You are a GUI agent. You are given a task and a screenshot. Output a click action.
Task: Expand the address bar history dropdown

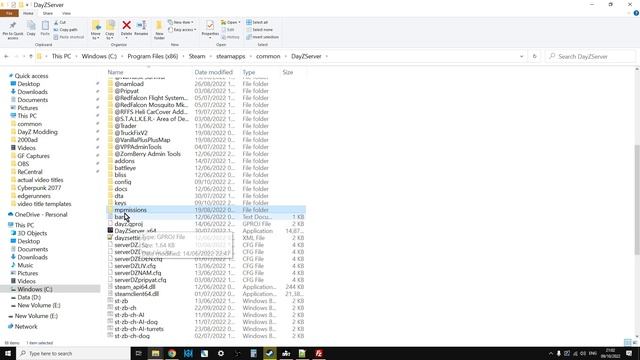tap(521, 56)
